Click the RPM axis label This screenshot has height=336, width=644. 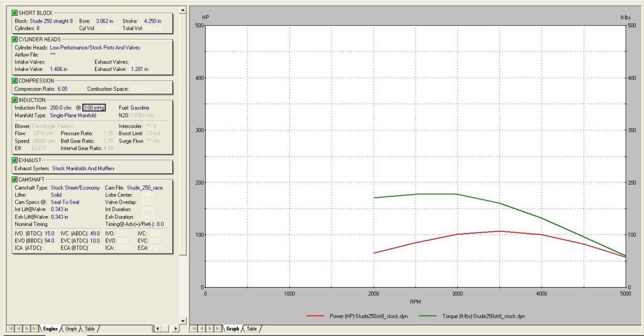415,301
